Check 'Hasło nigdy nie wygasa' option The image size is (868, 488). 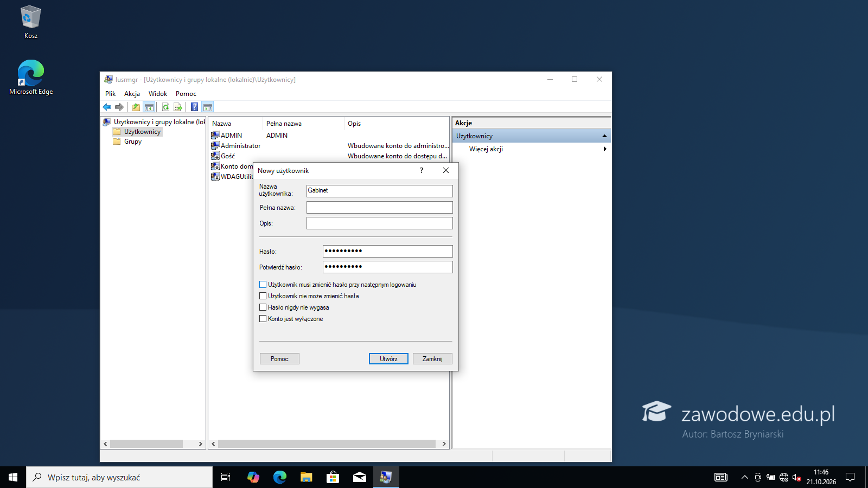click(x=263, y=307)
